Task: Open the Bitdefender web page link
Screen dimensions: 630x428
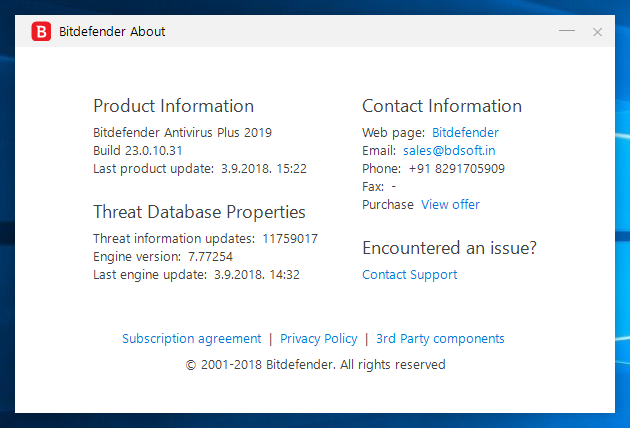Action: [x=465, y=132]
